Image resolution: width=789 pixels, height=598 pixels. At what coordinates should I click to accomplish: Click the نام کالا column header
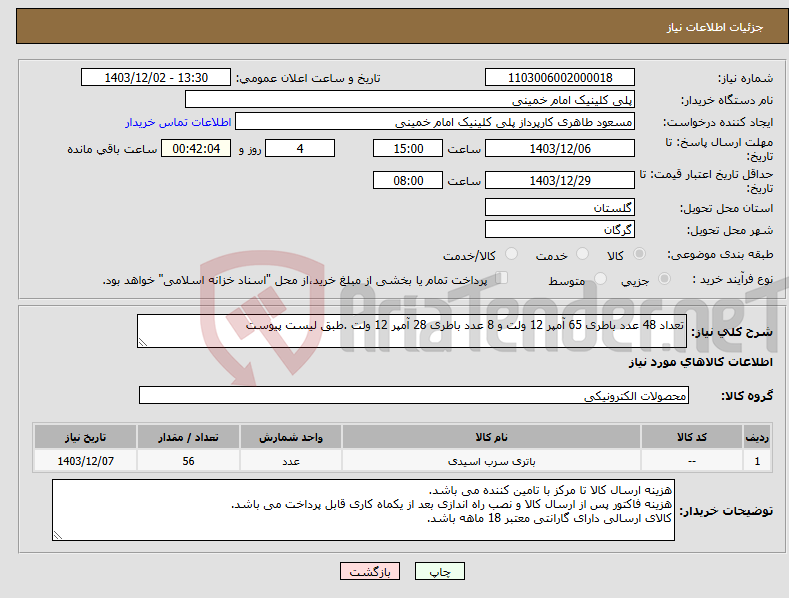point(491,437)
